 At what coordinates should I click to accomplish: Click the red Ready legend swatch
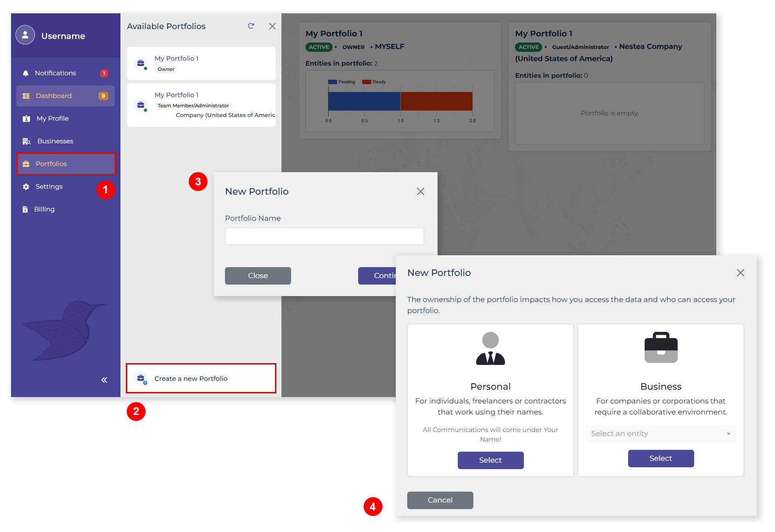pos(366,82)
